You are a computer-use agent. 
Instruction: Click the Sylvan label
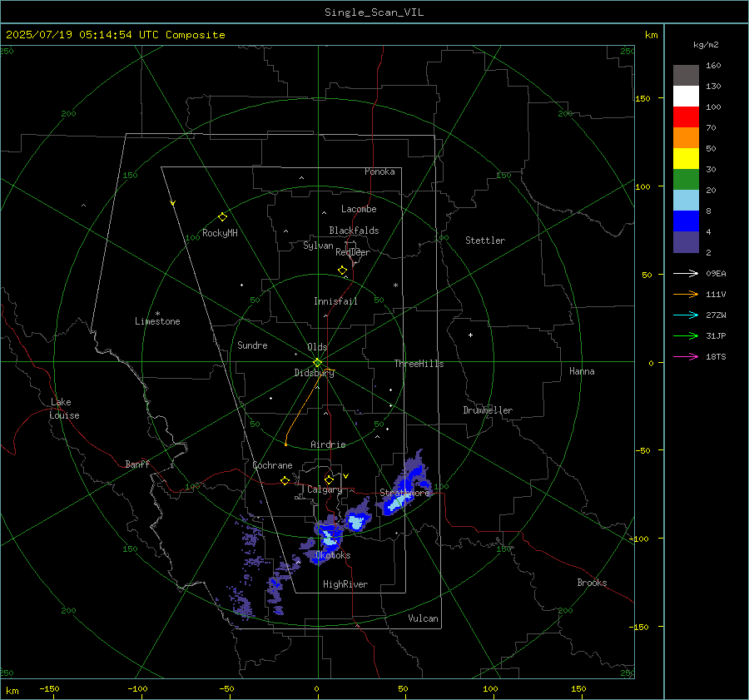(318, 246)
